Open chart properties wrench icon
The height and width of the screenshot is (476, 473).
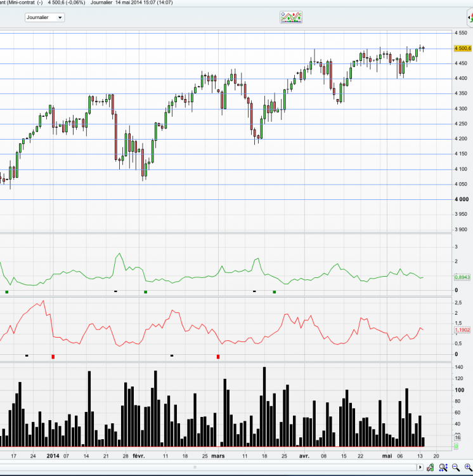pyautogui.click(x=430, y=468)
